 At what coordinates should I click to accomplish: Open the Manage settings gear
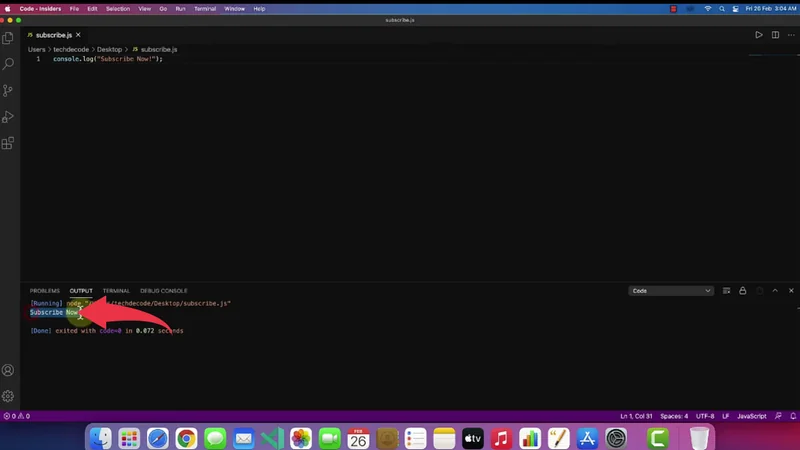pyautogui.click(x=9, y=396)
